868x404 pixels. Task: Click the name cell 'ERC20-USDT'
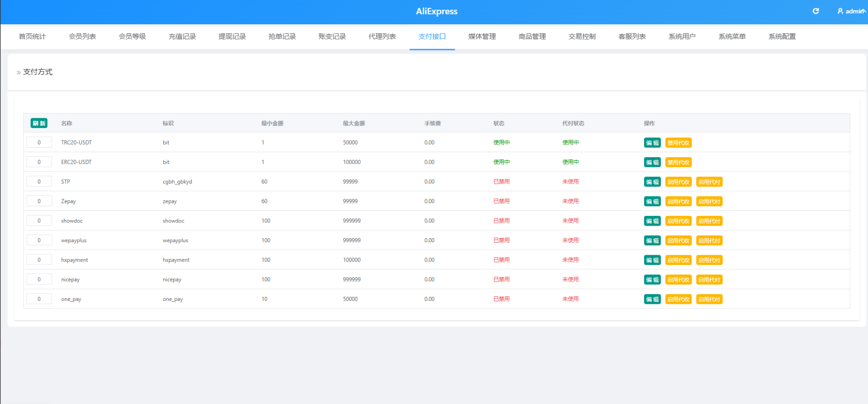(x=76, y=162)
